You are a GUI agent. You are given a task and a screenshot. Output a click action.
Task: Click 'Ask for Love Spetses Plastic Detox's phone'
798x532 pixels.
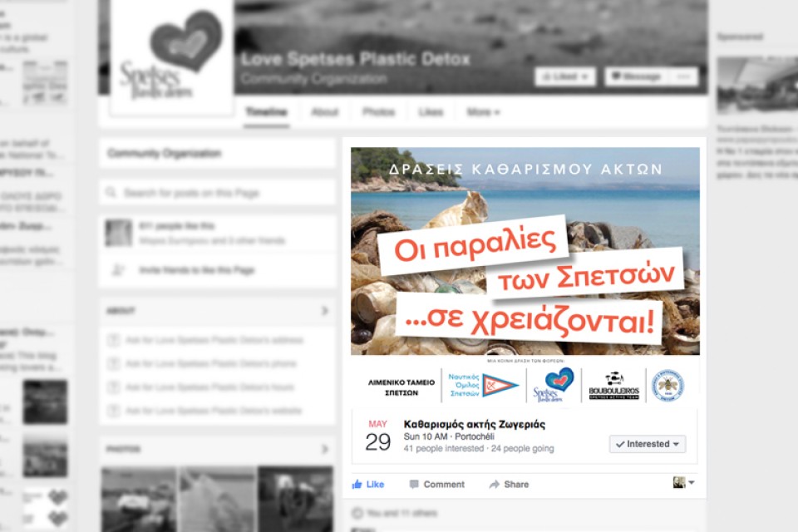tap(210, 363)
